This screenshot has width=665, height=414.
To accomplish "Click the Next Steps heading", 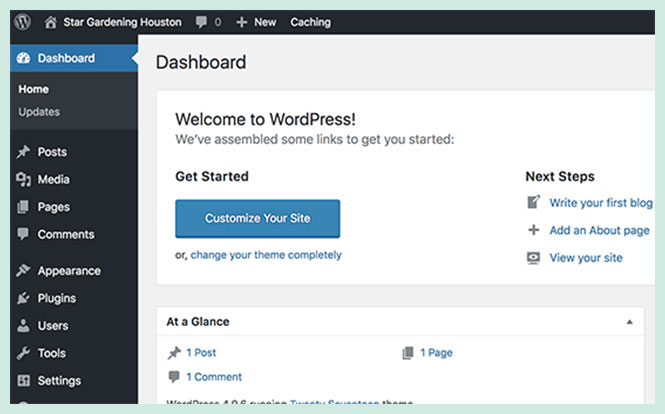I will point(560,176).
